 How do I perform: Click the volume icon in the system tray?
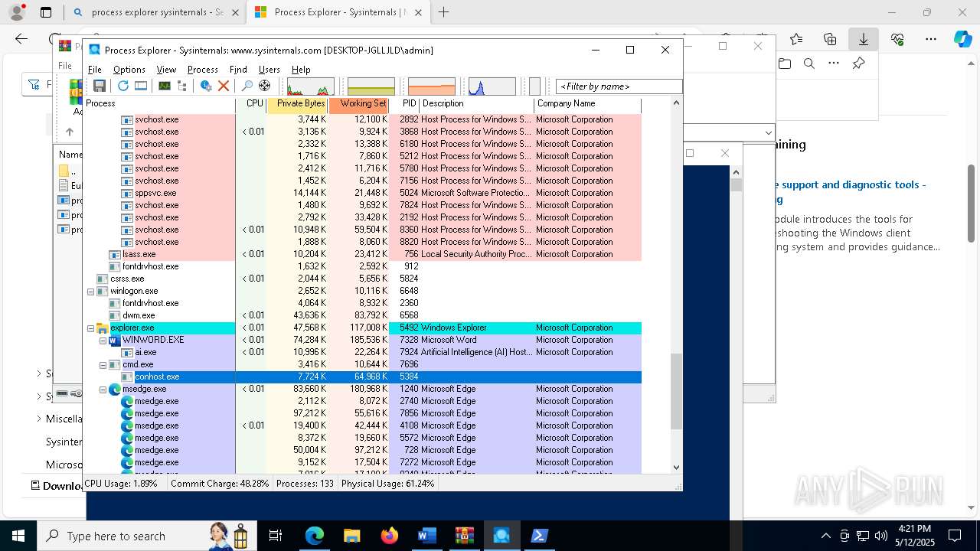pyautogui.click(x=881, y=536)
